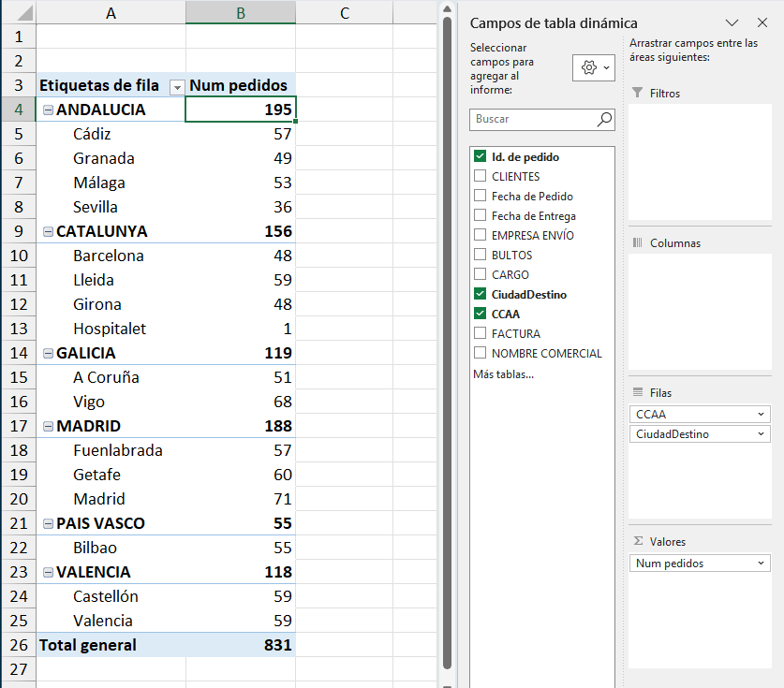784x688 pixels.
Task: Collapse the GALICIA group
Action: point(48,353)
